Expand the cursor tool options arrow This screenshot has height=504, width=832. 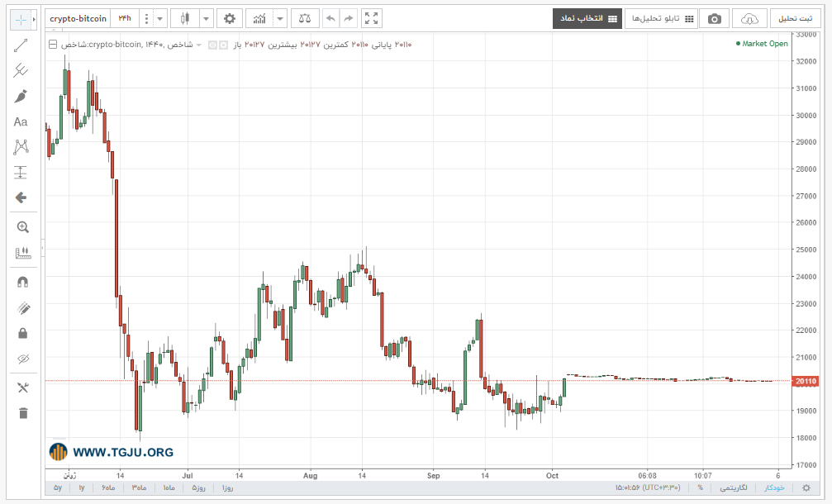click(34, 20)
